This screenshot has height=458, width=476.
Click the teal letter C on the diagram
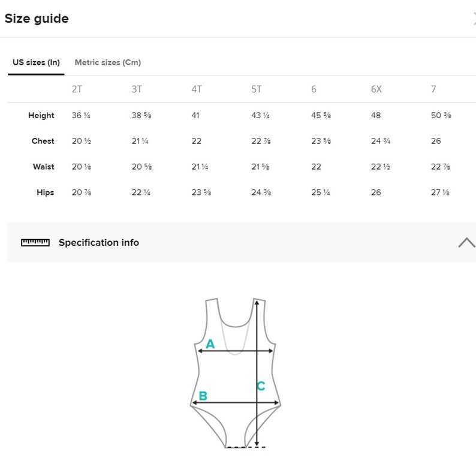point(261,386)
